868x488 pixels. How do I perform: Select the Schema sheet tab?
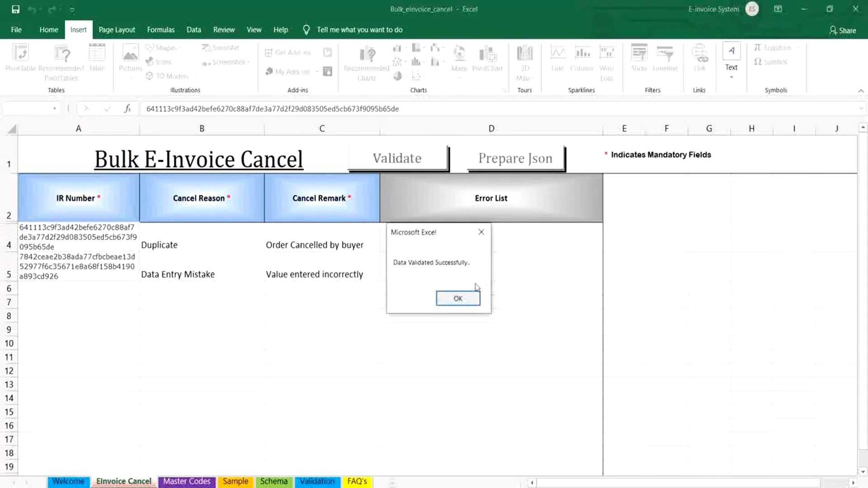(x=274, y=481)
